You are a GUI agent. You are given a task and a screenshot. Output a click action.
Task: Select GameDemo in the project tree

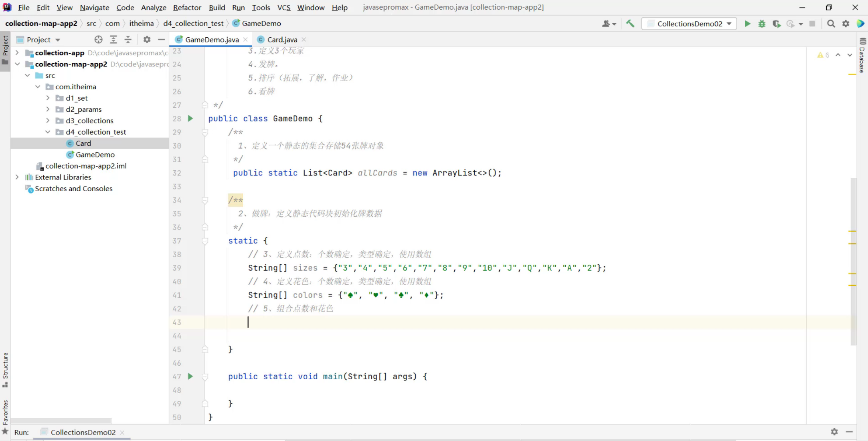click(95, 155)
